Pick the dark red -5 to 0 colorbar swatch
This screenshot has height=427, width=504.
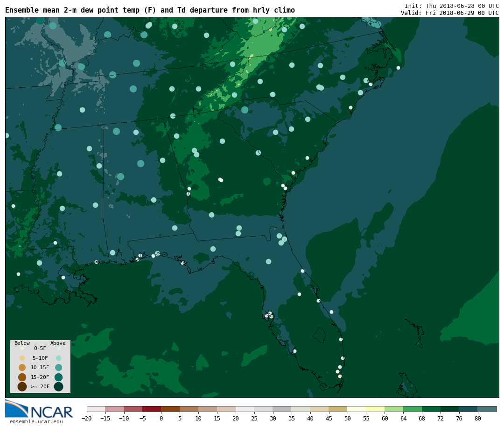152,409
